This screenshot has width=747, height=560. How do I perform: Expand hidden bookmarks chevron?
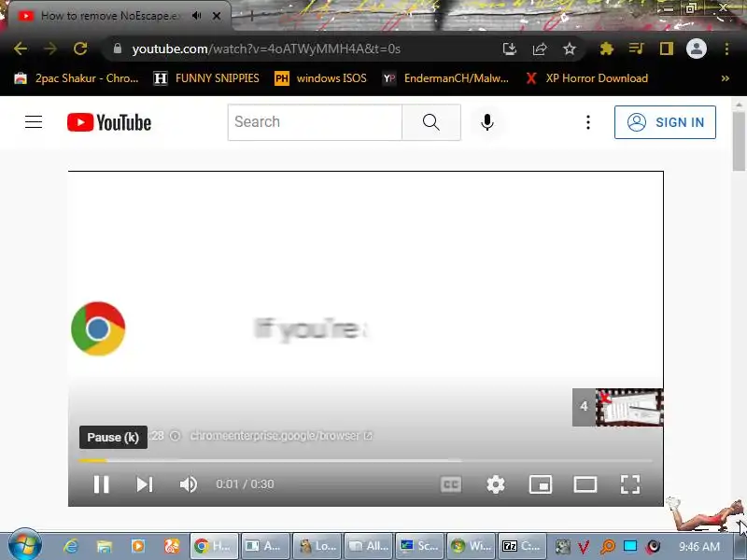[x=726, y=78]
